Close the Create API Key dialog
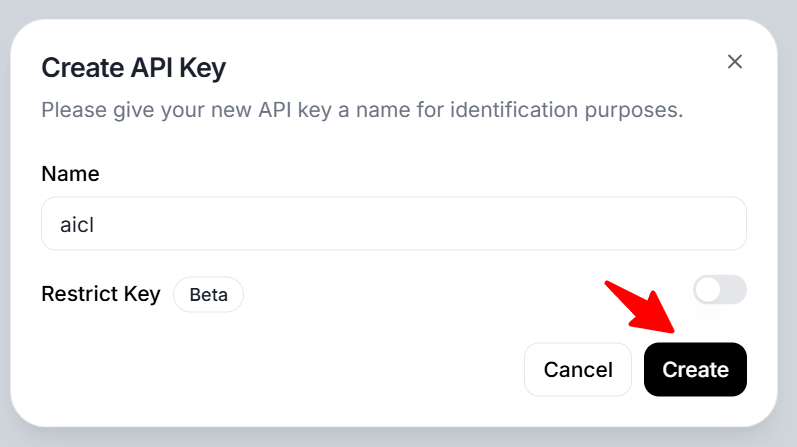Viewport: 797px width, 447px height. pos(735,62)
